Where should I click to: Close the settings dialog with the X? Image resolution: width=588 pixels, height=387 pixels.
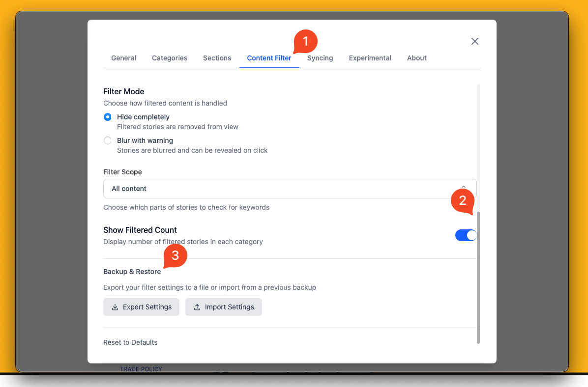pos(474,41)
